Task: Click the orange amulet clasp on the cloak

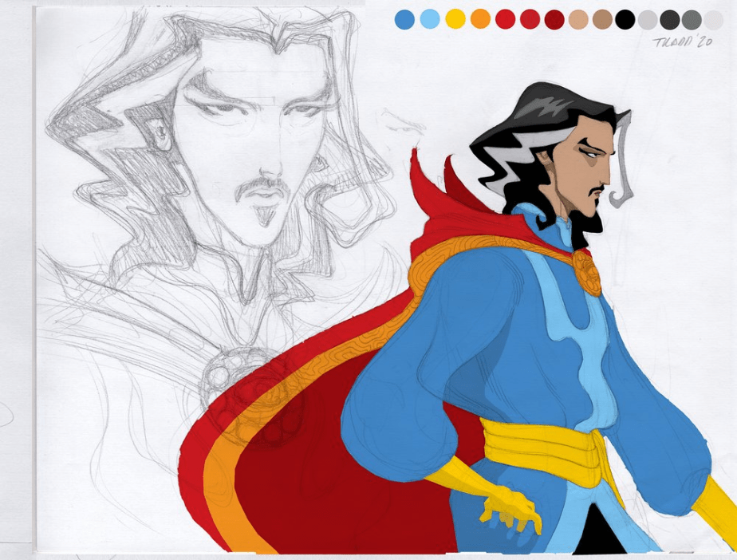Action: click(x=589, y=270)
